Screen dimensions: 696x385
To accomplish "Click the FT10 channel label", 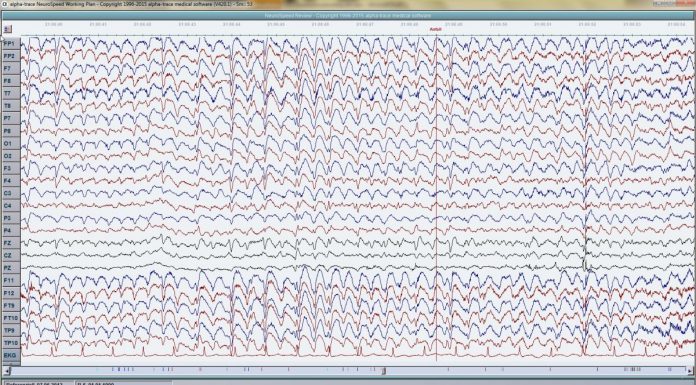I will 11,318.
